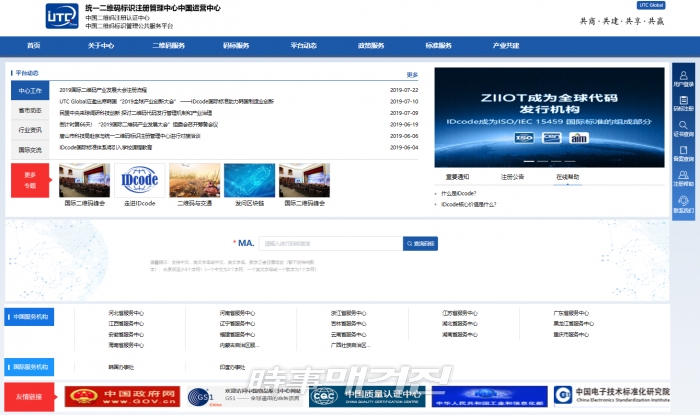Image resolution: width=700 pixels, height=415 pixels.
Task: Open the 政策服务 menu item
Action: point(371,46)
